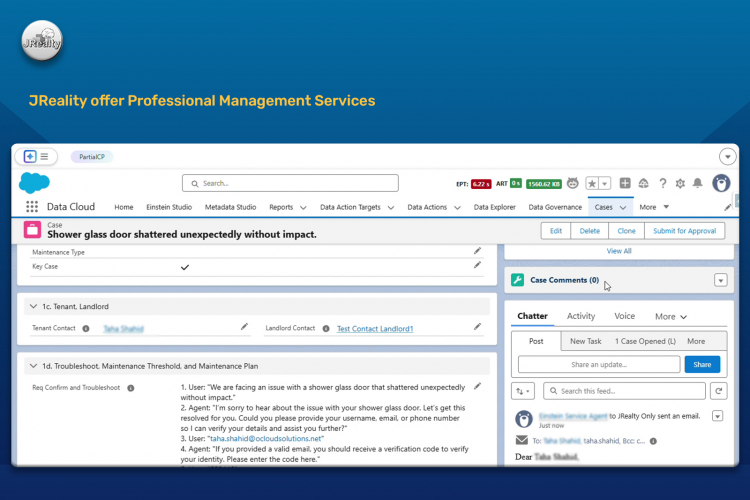Open the Favorites star icon
750x500 pixels.
[x=592, y=183]
